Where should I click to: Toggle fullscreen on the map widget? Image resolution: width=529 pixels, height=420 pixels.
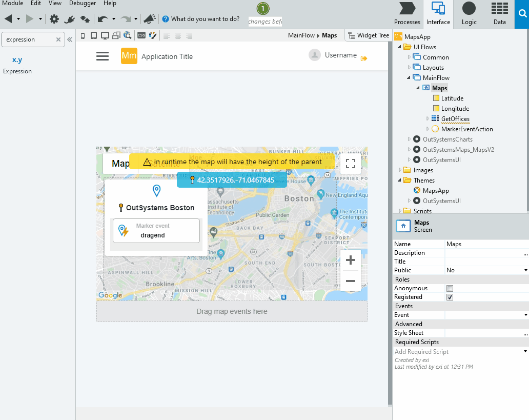tap(350, 163)
